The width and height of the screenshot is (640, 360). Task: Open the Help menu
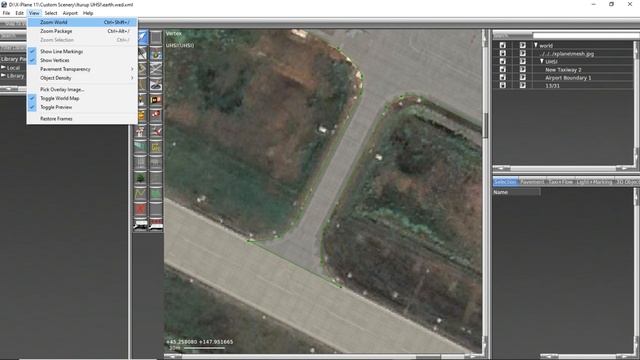coord(88,13)
